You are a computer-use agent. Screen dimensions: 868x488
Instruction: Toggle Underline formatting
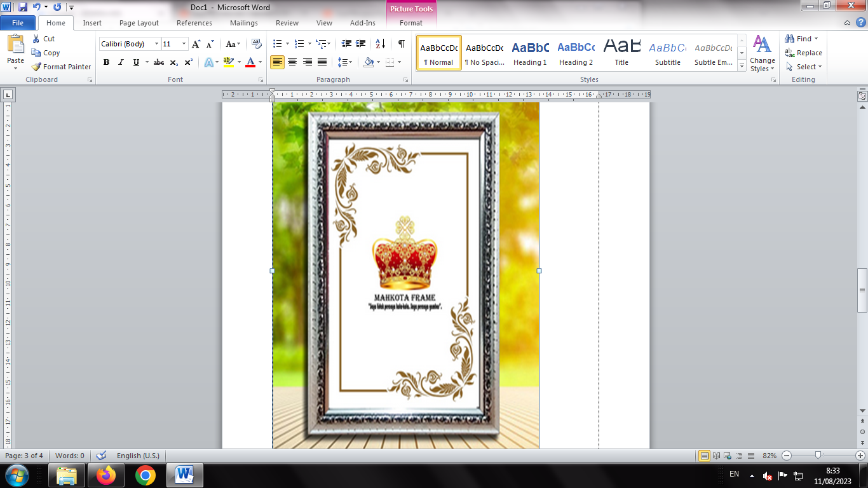136,62
